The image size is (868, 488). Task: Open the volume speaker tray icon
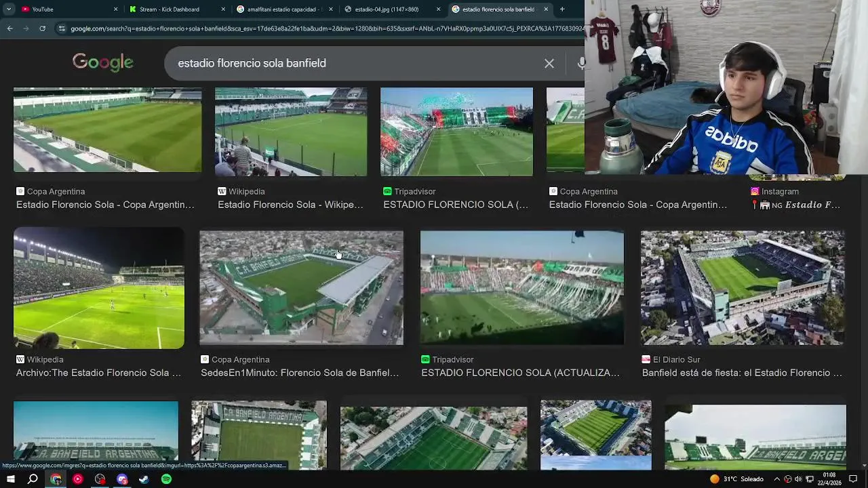798,479
